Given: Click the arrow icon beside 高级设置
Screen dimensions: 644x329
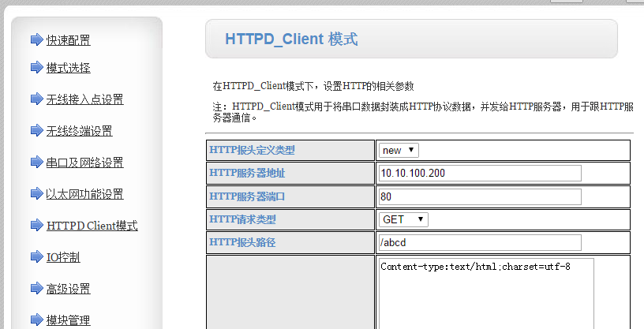Looking at the screenshot, I should [36, 288].
